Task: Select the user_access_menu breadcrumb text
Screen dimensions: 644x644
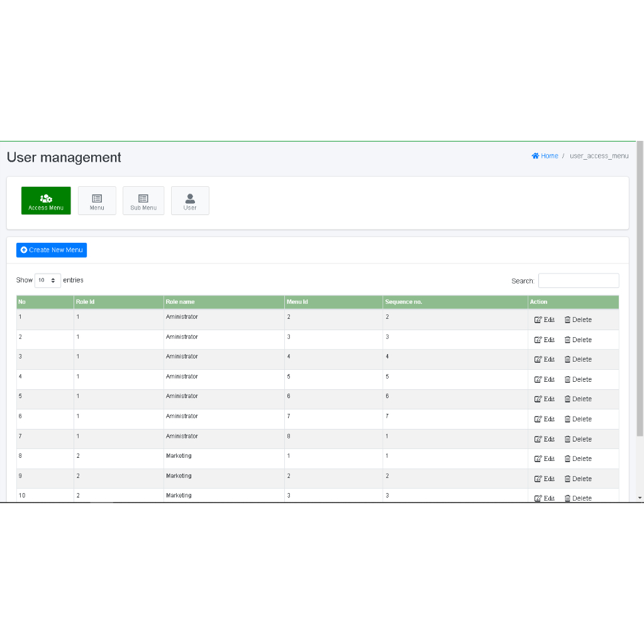Action: [599, 156]
